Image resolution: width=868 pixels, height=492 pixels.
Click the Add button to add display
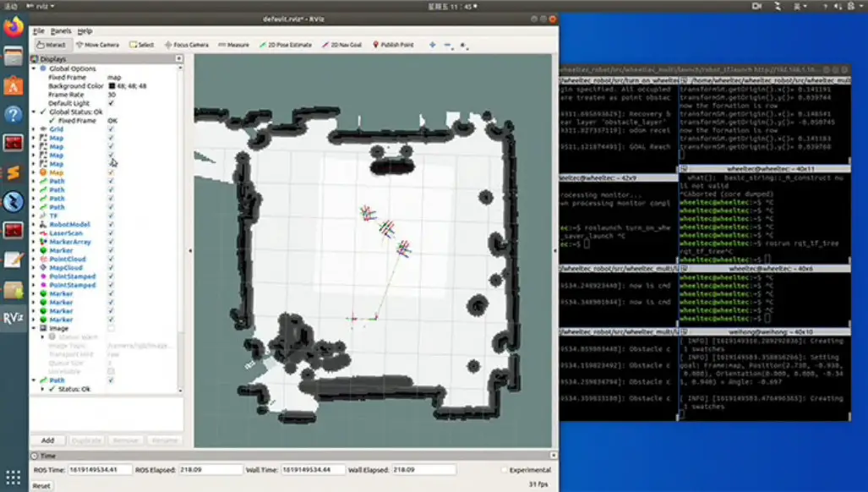(47, 440)
